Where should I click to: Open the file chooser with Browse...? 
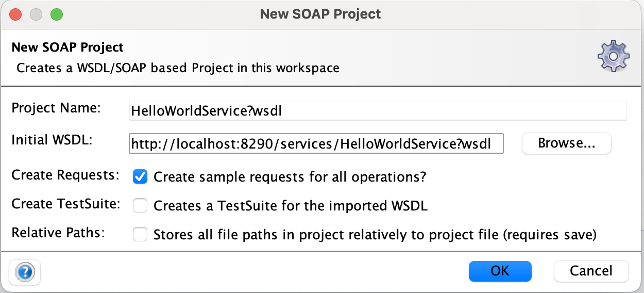pos(566,143)
